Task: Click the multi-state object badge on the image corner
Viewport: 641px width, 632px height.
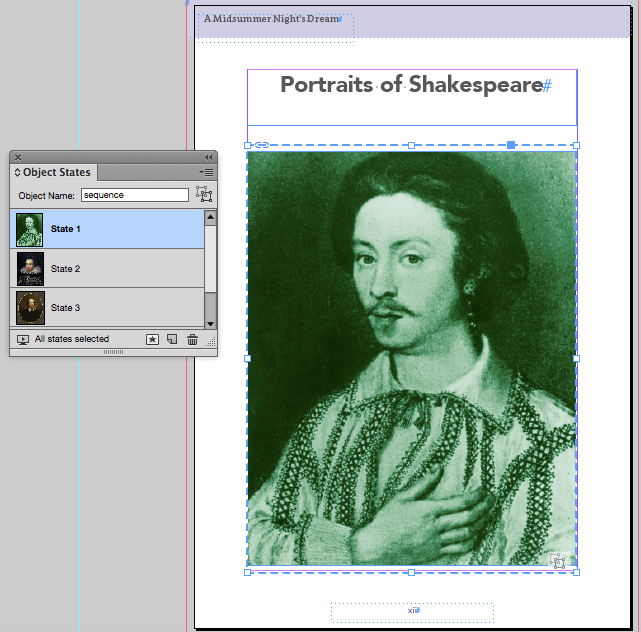Action: tap(557, 560)
